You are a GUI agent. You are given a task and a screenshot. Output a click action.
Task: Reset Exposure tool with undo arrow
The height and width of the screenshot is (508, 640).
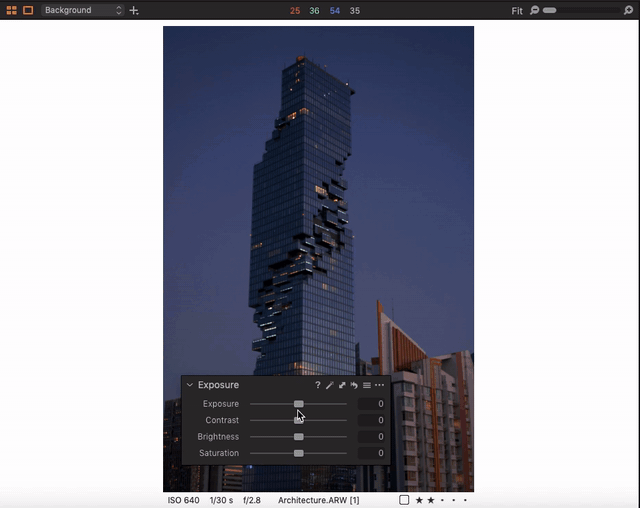point(354,385)
